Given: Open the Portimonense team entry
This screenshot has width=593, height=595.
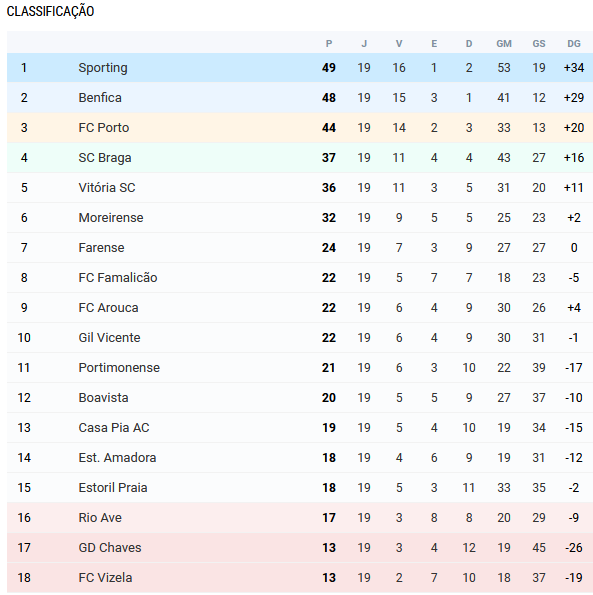Looking at the screenshot, I should point(119,367).
